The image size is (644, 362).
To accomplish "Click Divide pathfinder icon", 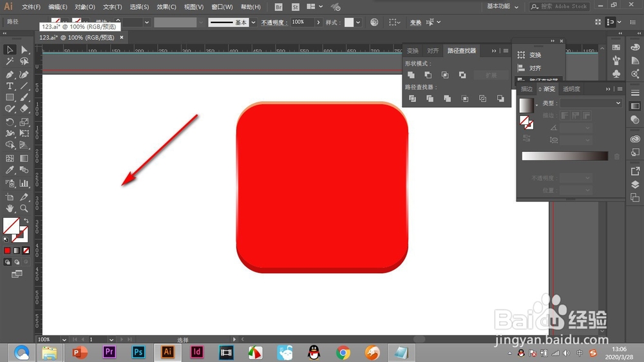I will [x=412, y=99].
